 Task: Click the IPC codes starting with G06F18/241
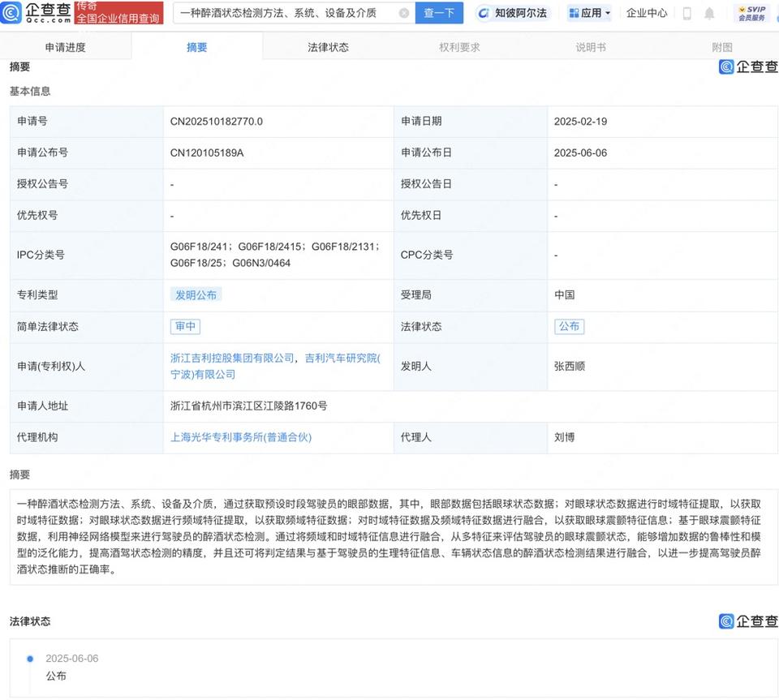pos(275,255)
